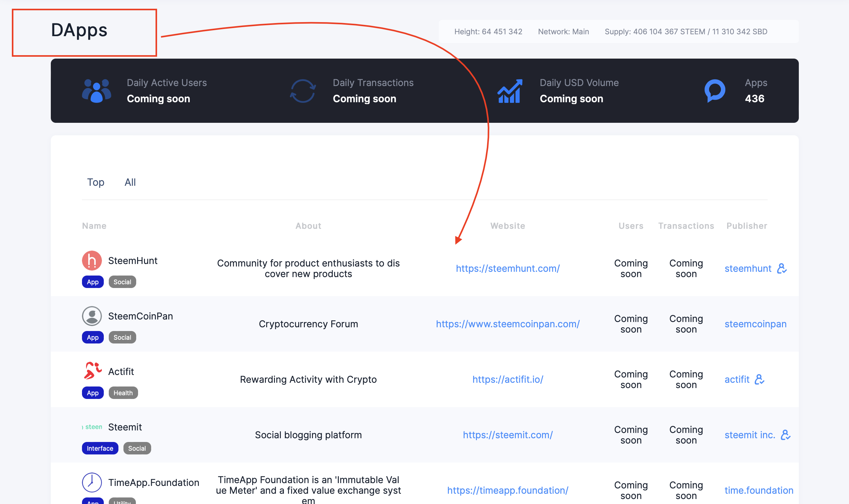Image resolution: width=849 pixels, height=504 pixels.
Task: Switch to the Top tab
Action: pyautogui.click(x=95, y=182)
